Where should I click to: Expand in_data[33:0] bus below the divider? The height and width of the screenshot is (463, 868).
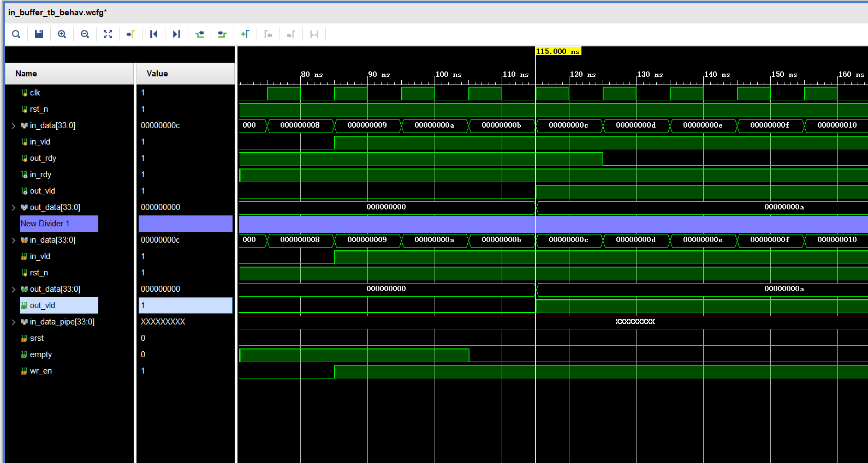(x=14, y=240)
